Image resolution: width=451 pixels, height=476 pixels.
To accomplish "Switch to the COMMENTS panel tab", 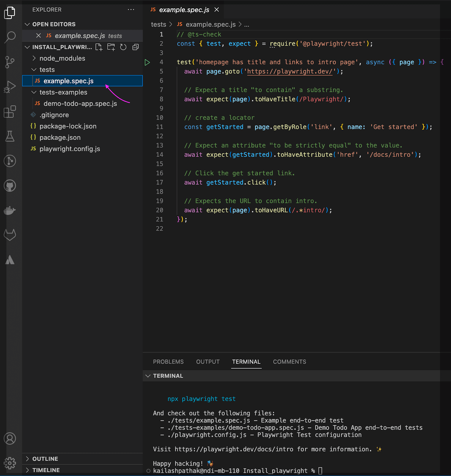I will (x=290, y=362).
